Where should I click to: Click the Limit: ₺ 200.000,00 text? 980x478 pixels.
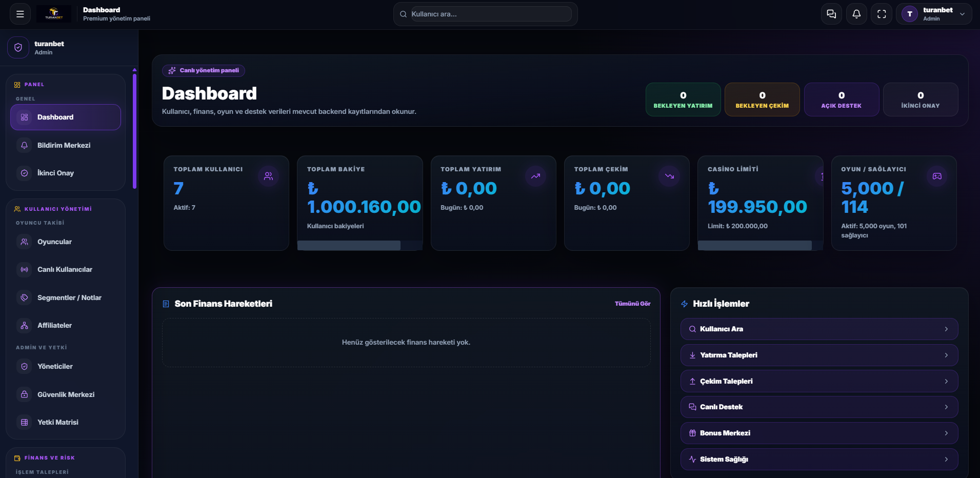(737, 226)
